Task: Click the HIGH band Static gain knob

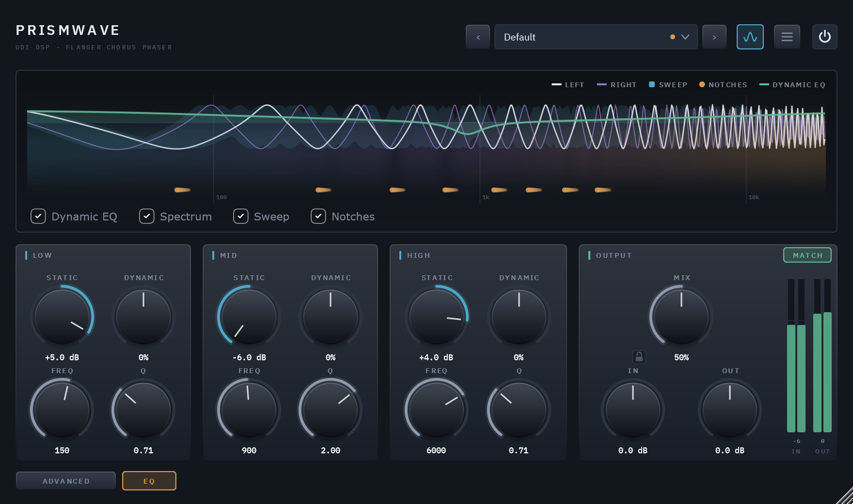Action: [x=436, y=317]
